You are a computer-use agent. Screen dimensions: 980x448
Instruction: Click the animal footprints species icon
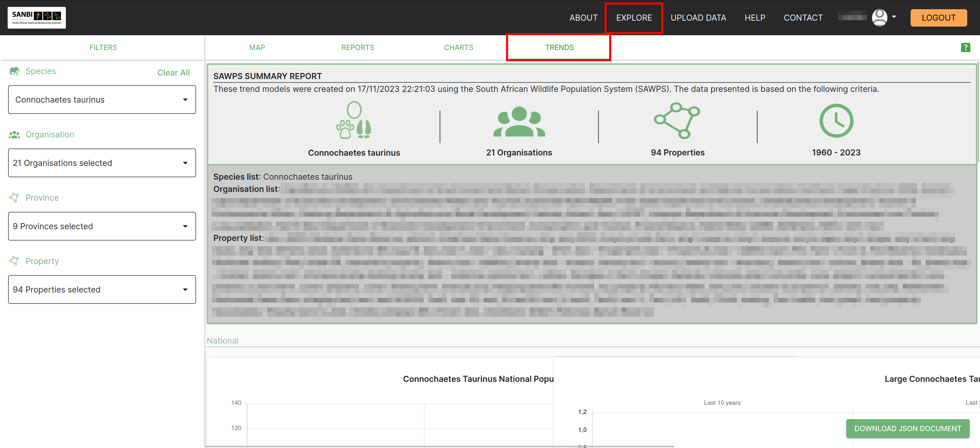[354, 120]
